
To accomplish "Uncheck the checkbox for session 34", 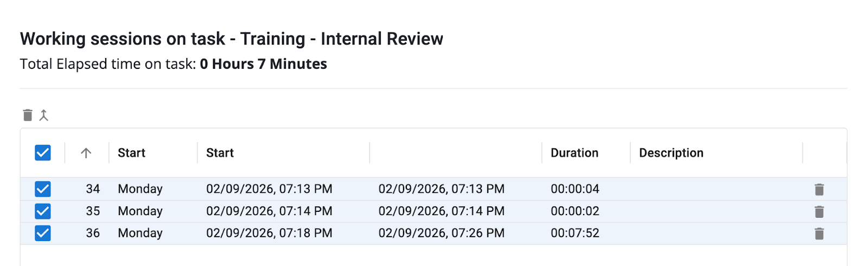I will click(43, 189).
